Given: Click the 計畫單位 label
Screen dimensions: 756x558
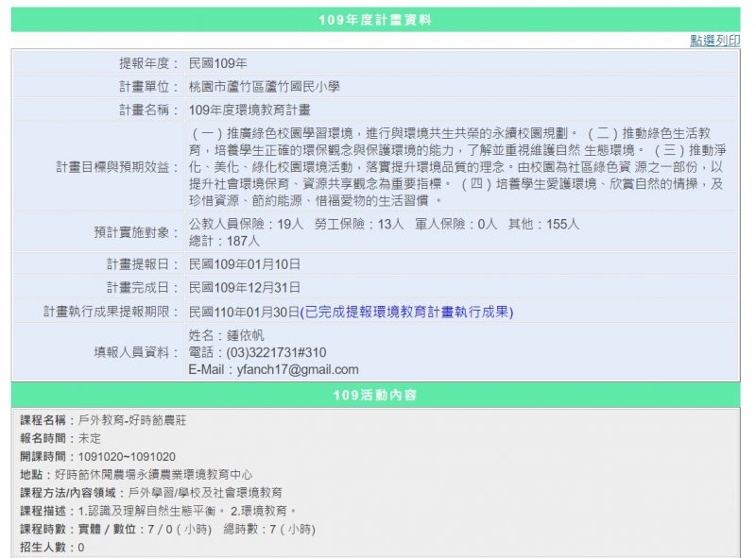Looking at the screenshot, I should (x=149, y=87).
